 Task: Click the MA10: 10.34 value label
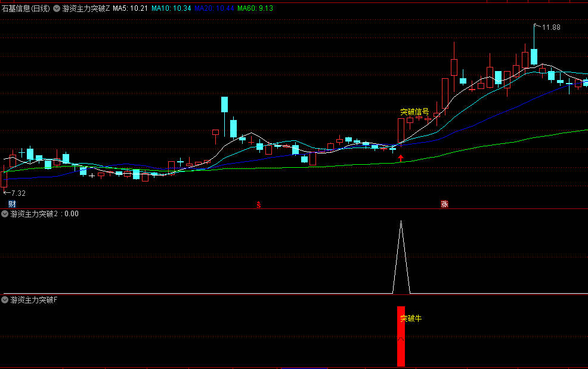pyautogui.click(x=171, y=8)
